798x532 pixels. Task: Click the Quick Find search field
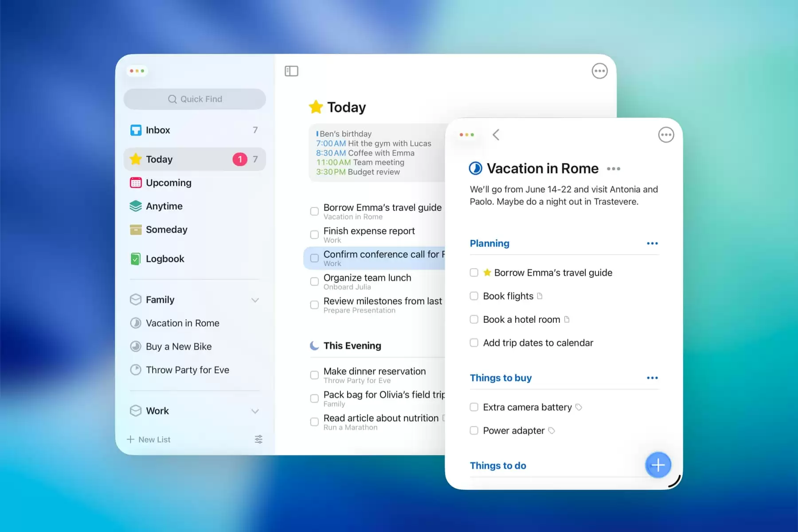pos(195,99)
